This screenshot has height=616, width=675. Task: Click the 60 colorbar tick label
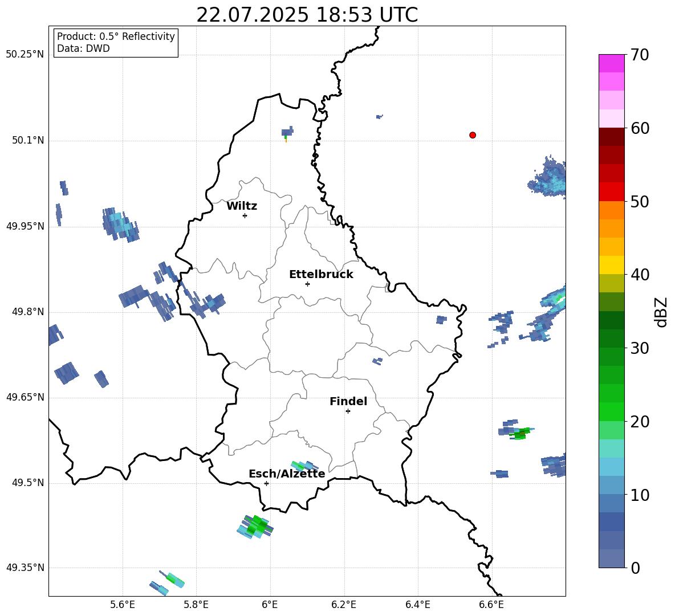tap(639, 128)
